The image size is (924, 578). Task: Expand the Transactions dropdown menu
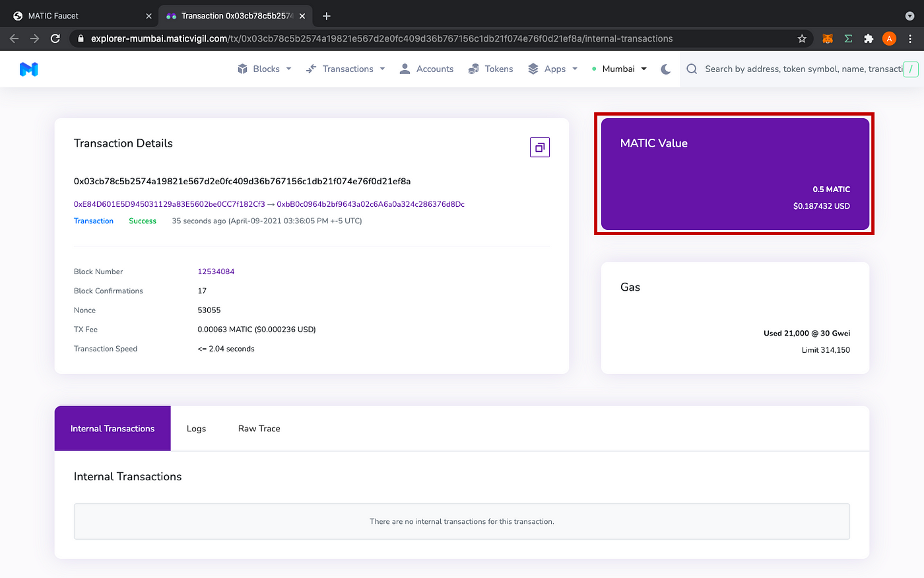345,69
